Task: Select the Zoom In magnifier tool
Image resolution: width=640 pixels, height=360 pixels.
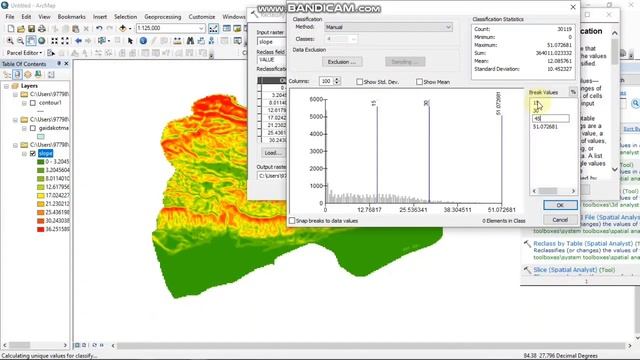Action: pos(10,41)
